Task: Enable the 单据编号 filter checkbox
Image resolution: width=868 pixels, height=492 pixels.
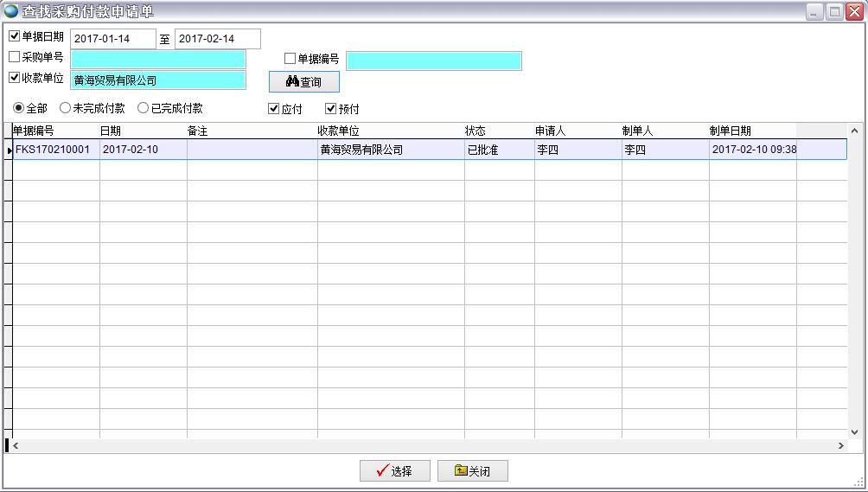Action: [x=290, y=59]
